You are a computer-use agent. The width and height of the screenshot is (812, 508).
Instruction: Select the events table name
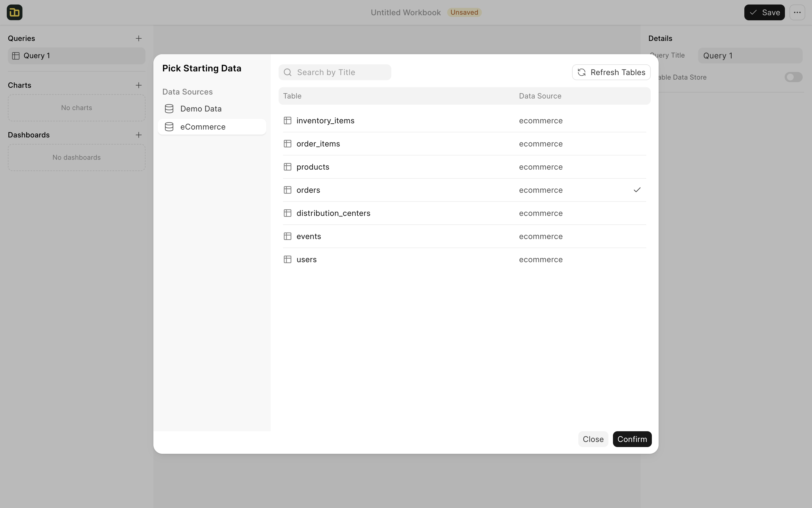click(x=309, y=237)
